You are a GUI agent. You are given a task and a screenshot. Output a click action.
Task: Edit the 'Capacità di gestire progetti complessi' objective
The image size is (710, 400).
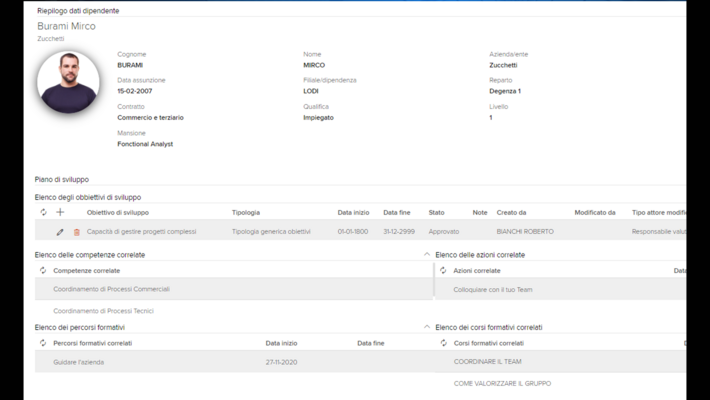point(60,232)
